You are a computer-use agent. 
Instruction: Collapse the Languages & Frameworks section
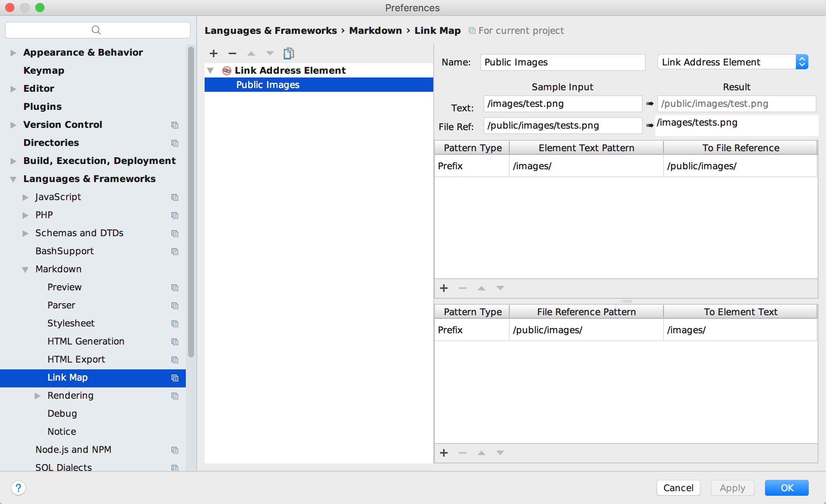coord(12,179)
